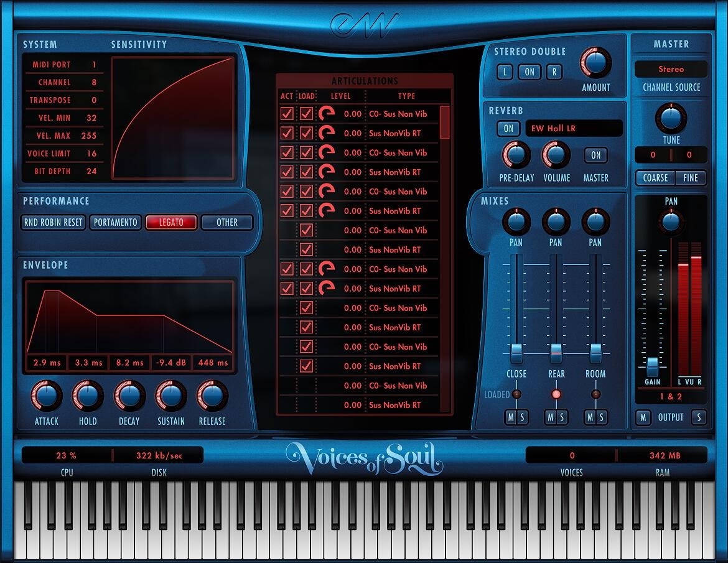Click the 'e' icon in the top articulation row
728x563 pixels.
(x=327, y=114)
